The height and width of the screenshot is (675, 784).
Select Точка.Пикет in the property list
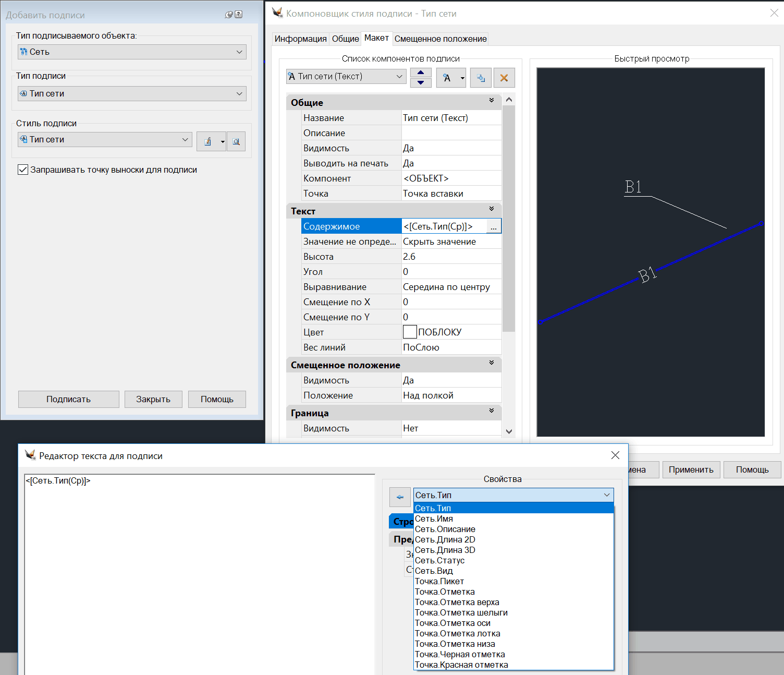click(x=513, y=581)
